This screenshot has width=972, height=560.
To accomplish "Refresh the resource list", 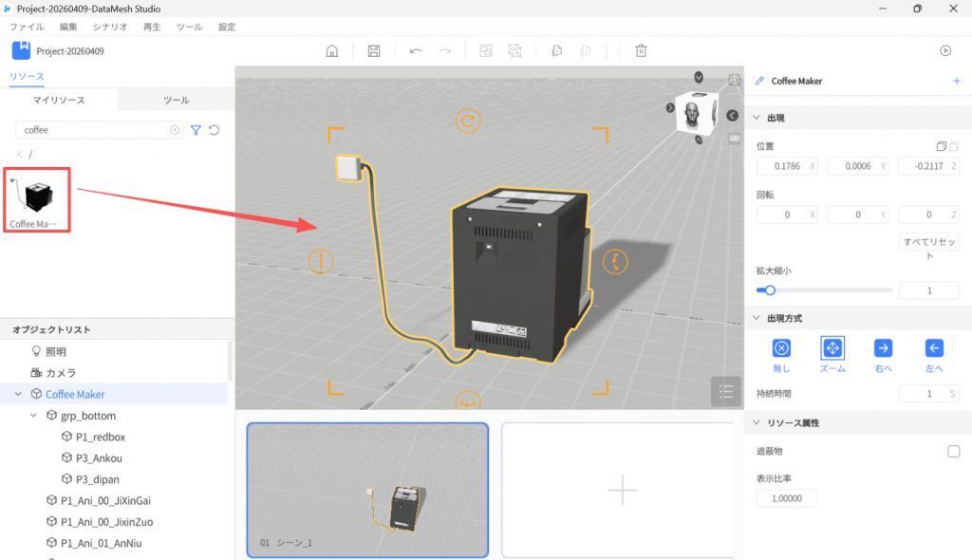I will tap(215, 130).
